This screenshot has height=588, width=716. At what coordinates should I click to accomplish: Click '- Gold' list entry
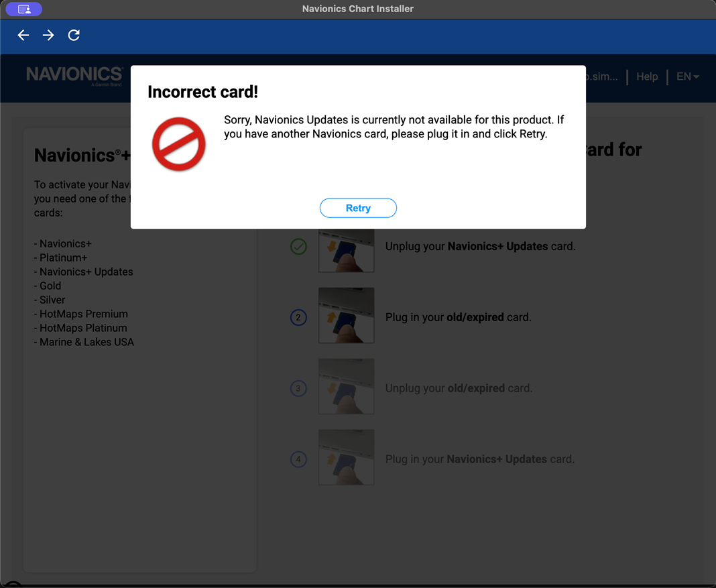pyautogui.click(x=48, y=286)
